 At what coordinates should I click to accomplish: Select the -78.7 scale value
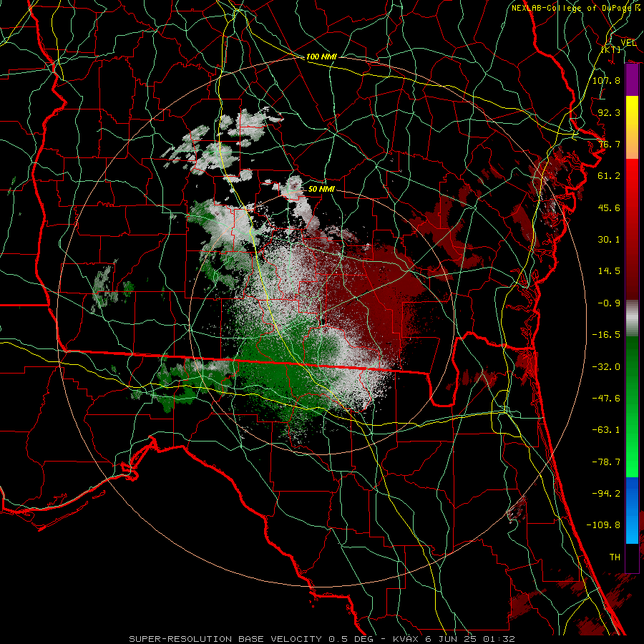606,462
